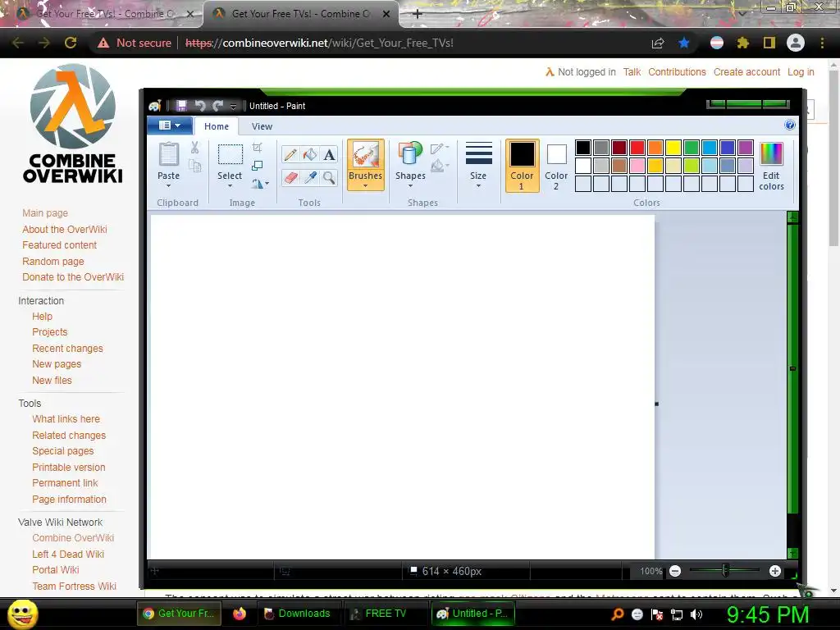Screen dimensions: 840x630
Task: Open the Downloads taskbar item
Action: pos(298,614)
